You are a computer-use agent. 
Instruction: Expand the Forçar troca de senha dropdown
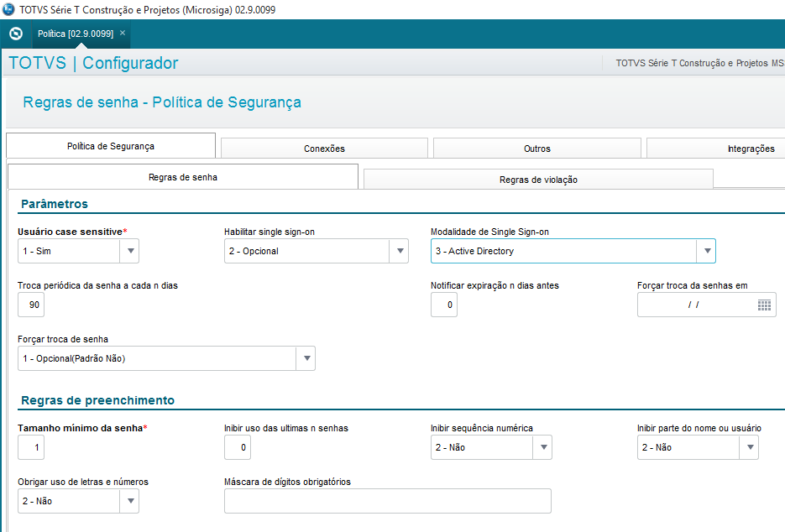click(x=306, y=358)
